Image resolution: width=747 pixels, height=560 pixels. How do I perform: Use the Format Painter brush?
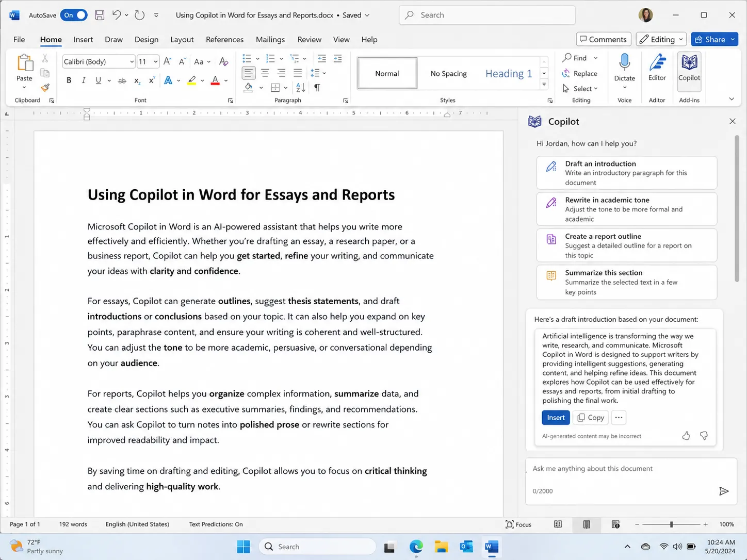coord(45,87)
